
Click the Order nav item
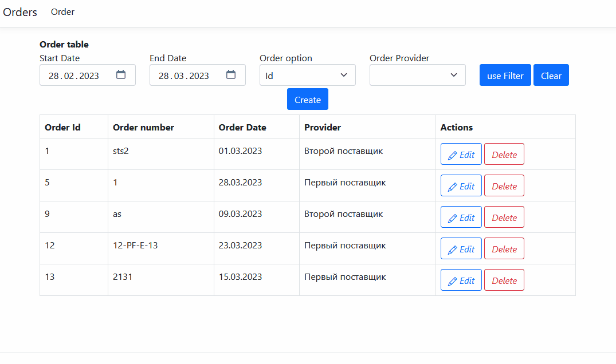point(62,11)
